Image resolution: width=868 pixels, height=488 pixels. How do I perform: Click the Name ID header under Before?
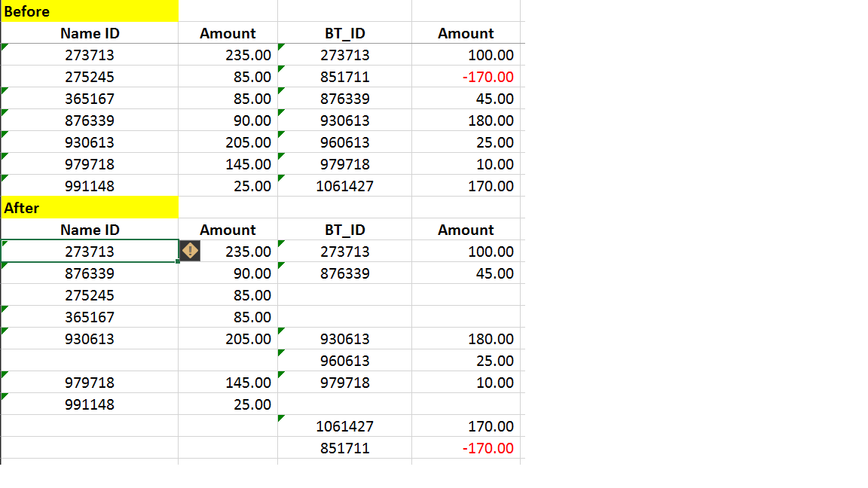pyautogui.click(x=90, y=33)
